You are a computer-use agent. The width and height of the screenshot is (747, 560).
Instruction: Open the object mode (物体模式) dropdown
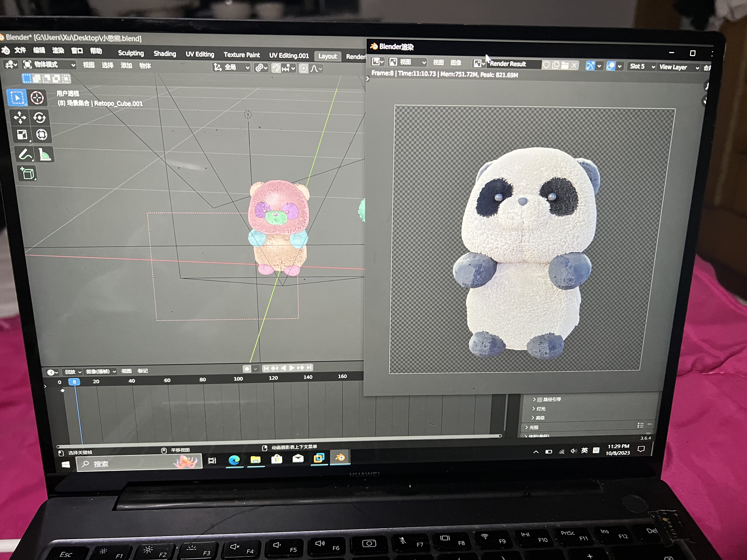coord(49,64)
